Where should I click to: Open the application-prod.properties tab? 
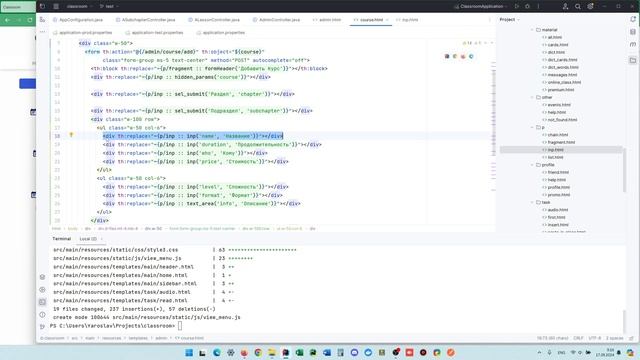point(83,33)
